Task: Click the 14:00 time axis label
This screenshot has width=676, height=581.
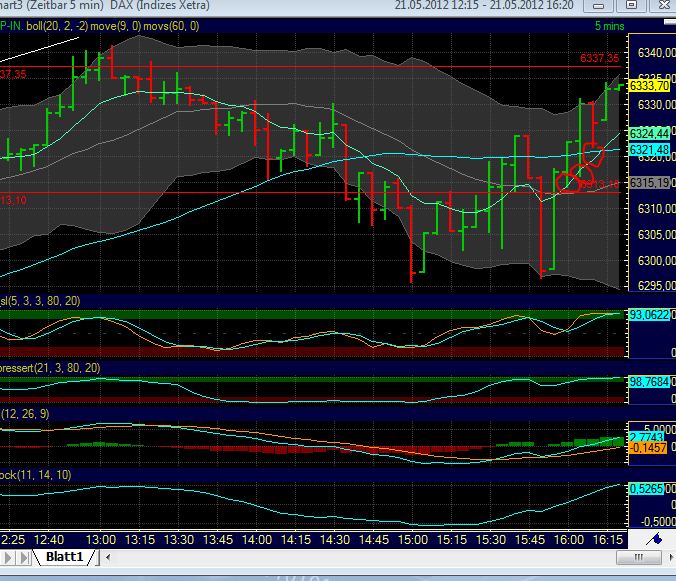Action: click(257, 540)
